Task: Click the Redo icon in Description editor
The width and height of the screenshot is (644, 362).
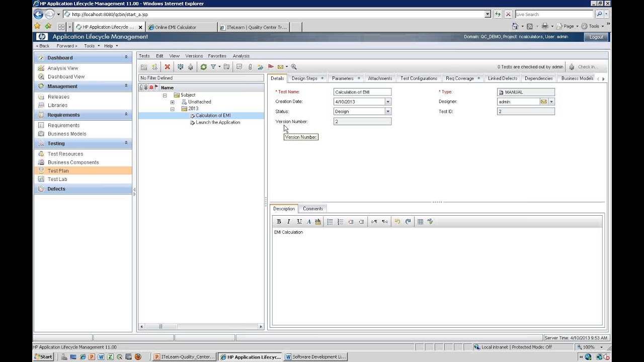Action: tap(408, 221)
